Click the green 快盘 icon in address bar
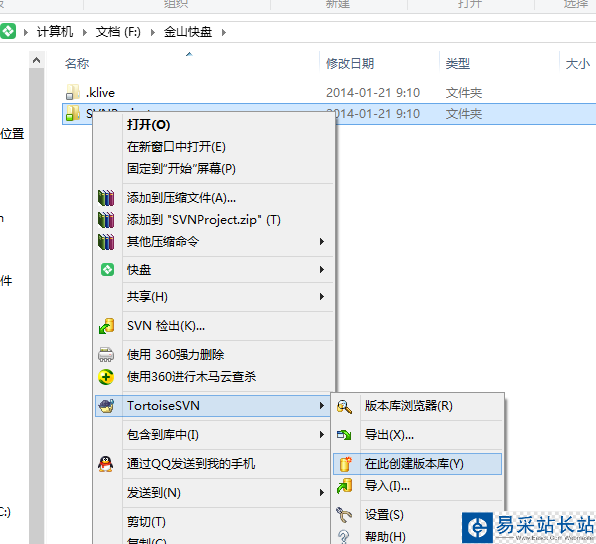Screen dimensions: 596x544 [8, 31]
